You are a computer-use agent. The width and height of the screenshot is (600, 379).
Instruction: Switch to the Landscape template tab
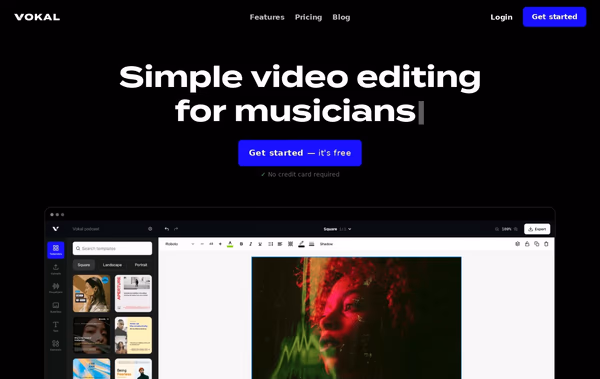pyautogui.click(x=112, y=265)
